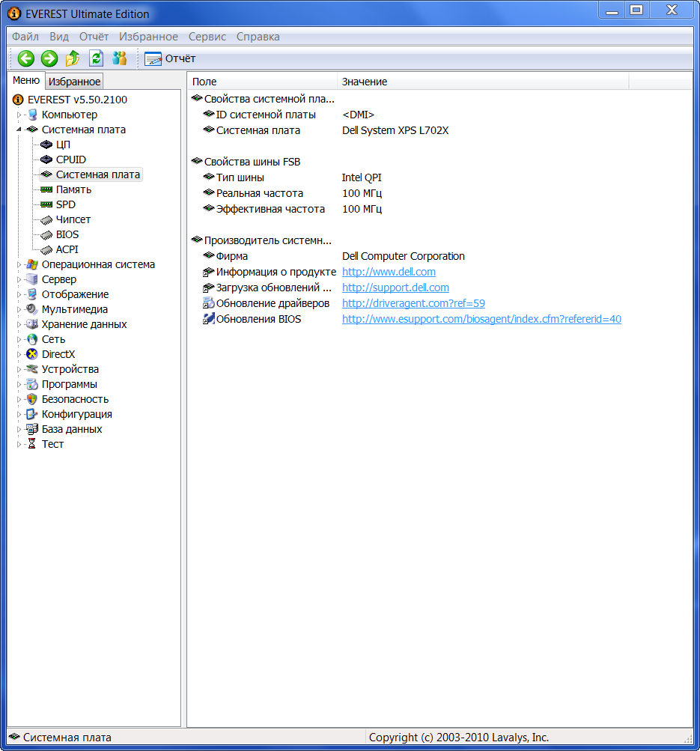Screen dimensions: 700x751
Task: Select the EVEREST v5.50.2100 root node
Action: coord(77,100)
